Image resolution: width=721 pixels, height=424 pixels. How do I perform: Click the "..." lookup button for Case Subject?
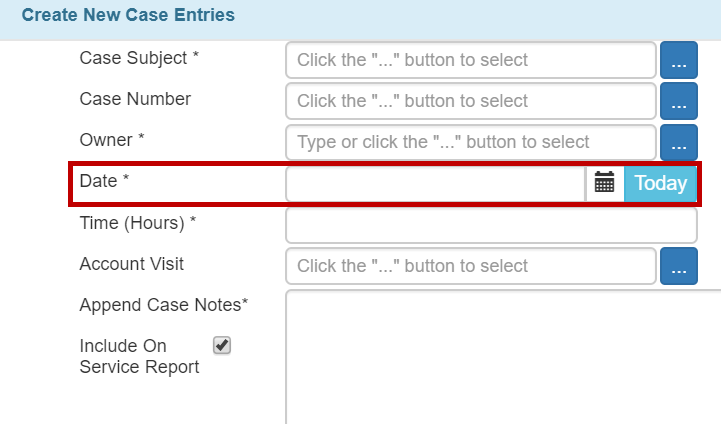coord(678,60)
